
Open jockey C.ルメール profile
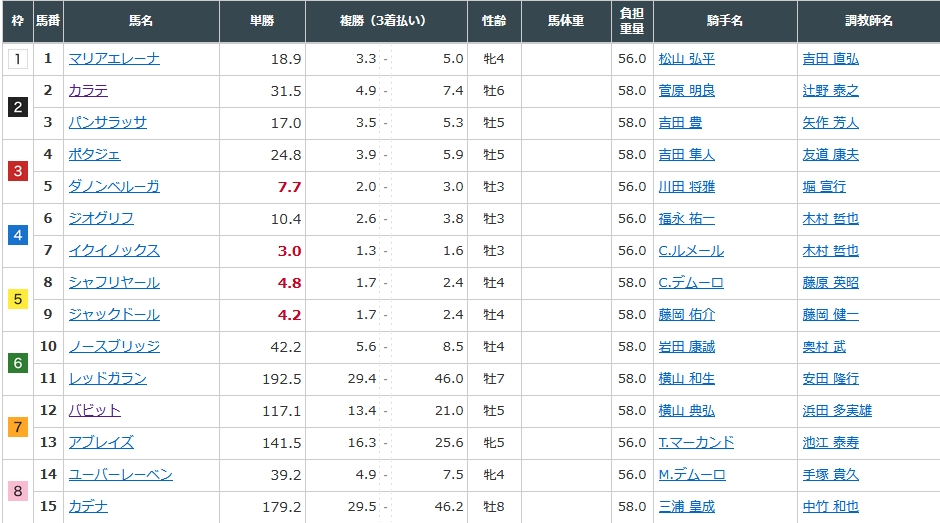(690, 251)
